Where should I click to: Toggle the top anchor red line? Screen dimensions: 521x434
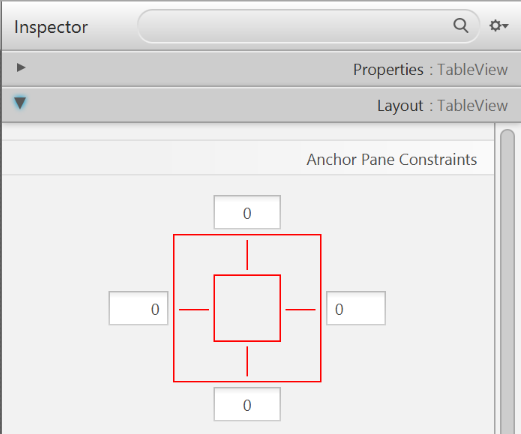tap(247, 255)
